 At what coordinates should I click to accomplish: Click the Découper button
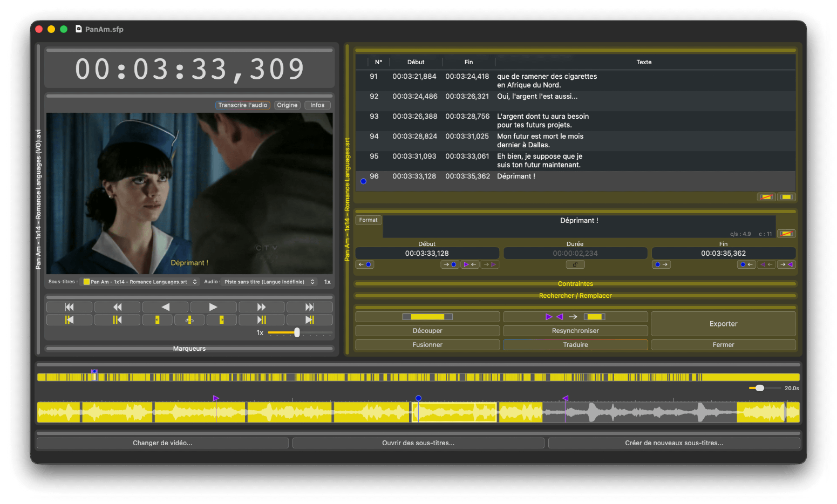pos(427,331)
